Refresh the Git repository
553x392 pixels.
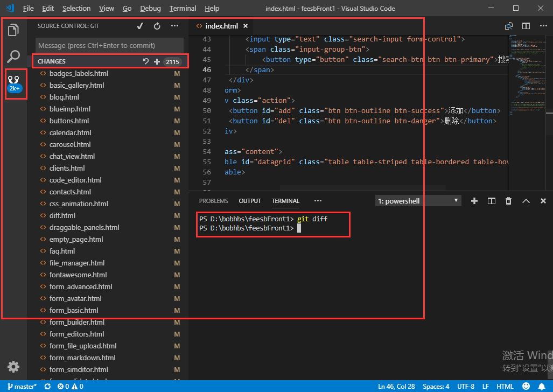(x=156, y=25)
